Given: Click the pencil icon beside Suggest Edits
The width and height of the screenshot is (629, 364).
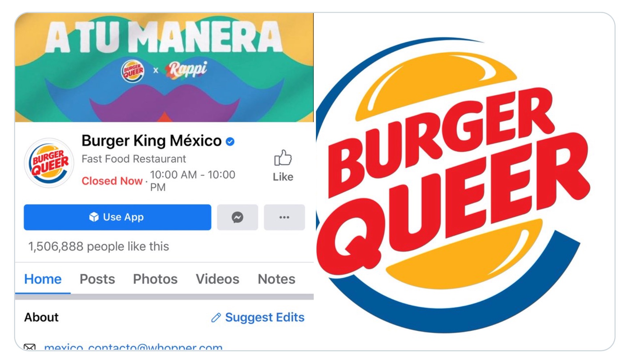Looking at the screenshot, I should [216, 318].
